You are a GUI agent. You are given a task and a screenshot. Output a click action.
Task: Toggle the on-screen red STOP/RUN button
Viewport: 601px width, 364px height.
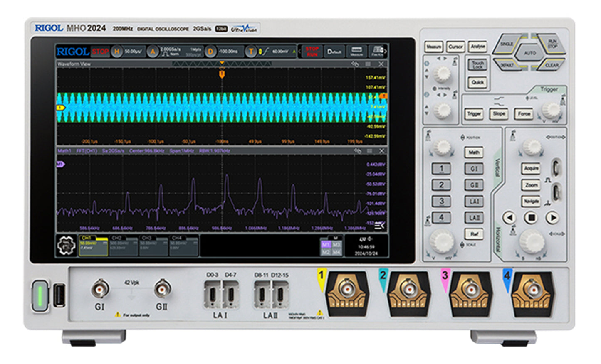click(x=312, y=52)
